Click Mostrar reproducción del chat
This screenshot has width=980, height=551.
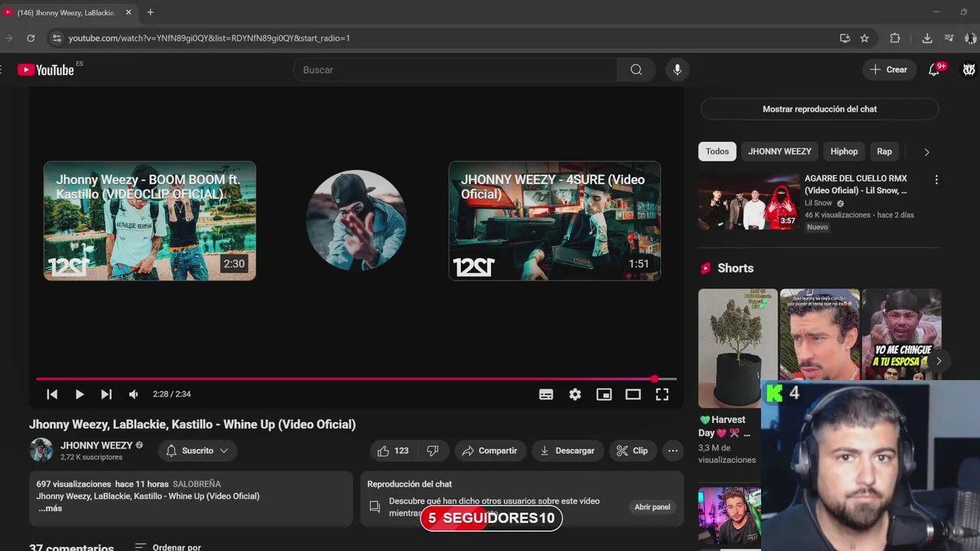pyautogui.click(x=819, y=109)
